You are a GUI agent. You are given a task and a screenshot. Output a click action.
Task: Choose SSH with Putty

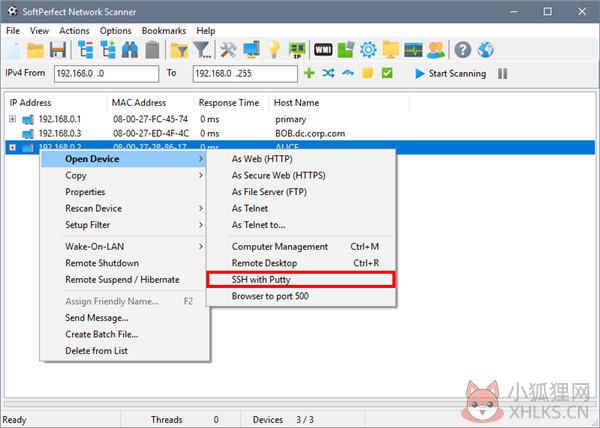(x=301, y=280)
